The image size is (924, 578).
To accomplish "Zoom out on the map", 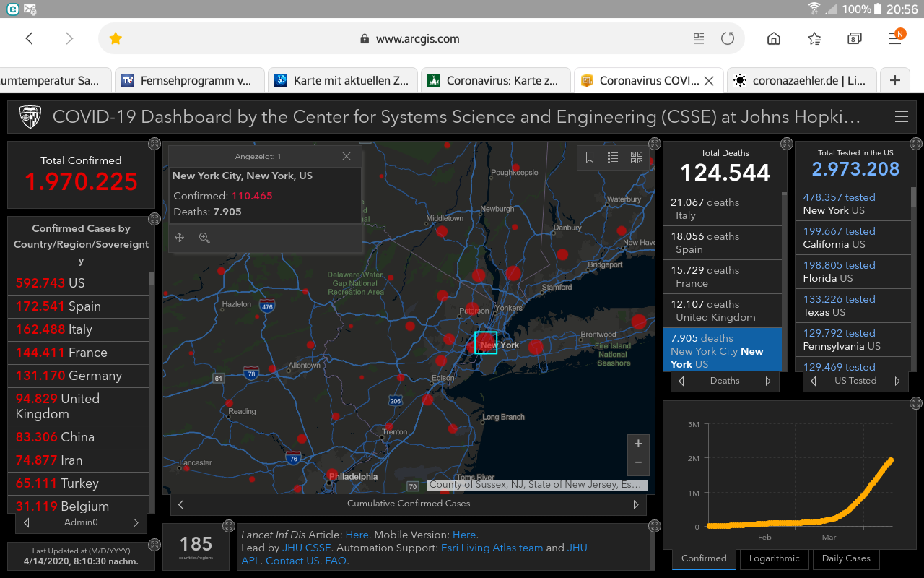I will pyautogui.click(x=638, y=462).
